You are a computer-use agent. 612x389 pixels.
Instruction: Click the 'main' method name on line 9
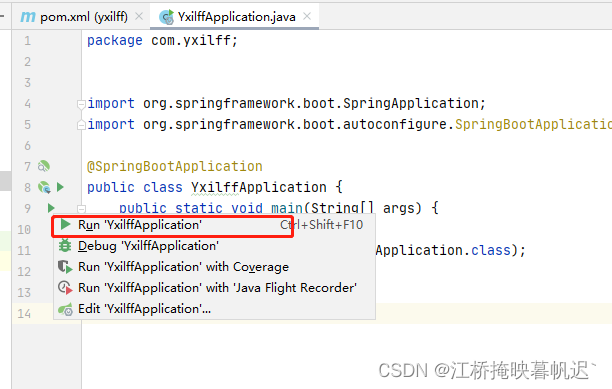pyautogui.click(x=286, y=208)
